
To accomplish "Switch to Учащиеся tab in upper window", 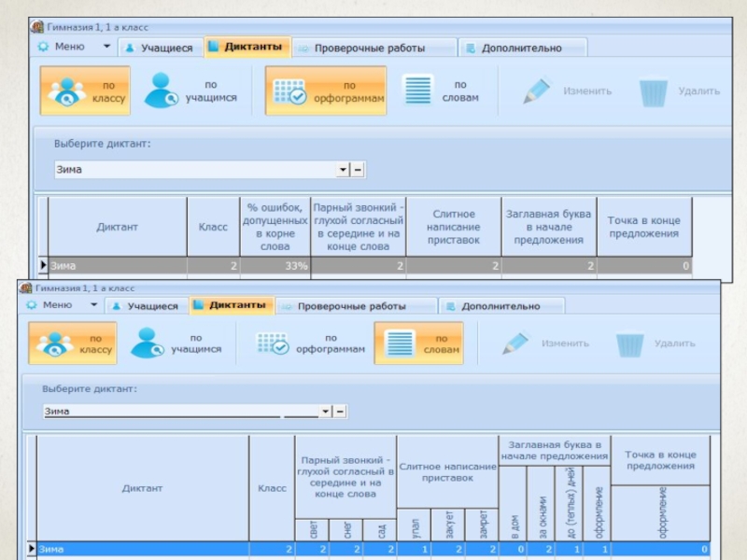I will 160,48.
